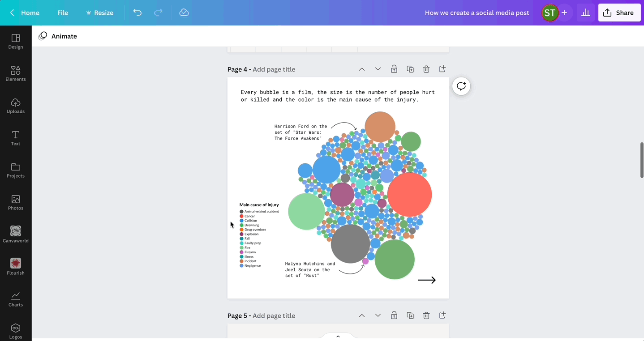Viewport: 644px width, 341px height.
Task: Click the Page 4 title input field
Action: 274,69
